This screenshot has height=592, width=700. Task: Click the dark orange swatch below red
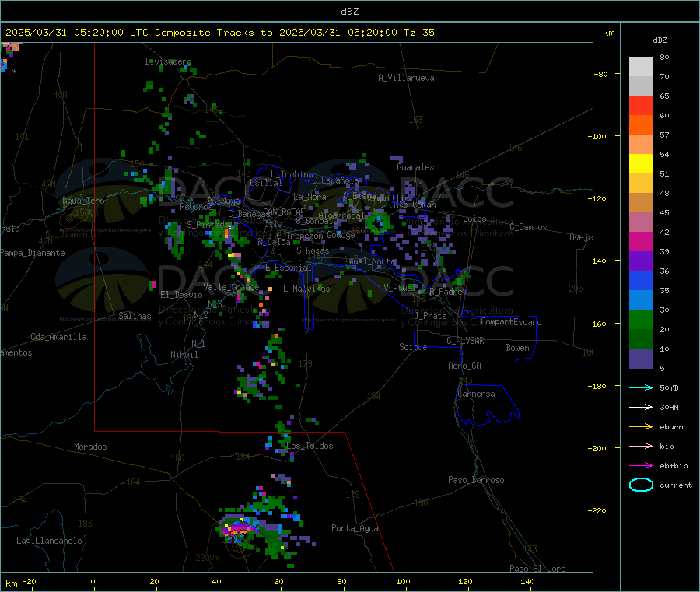[641, 125]
